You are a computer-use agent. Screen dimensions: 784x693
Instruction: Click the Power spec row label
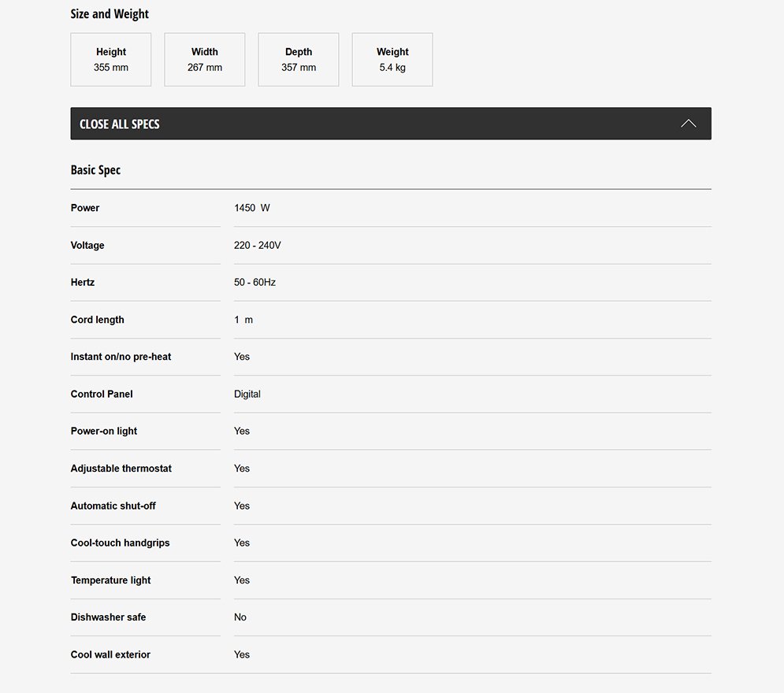(85, 208)
